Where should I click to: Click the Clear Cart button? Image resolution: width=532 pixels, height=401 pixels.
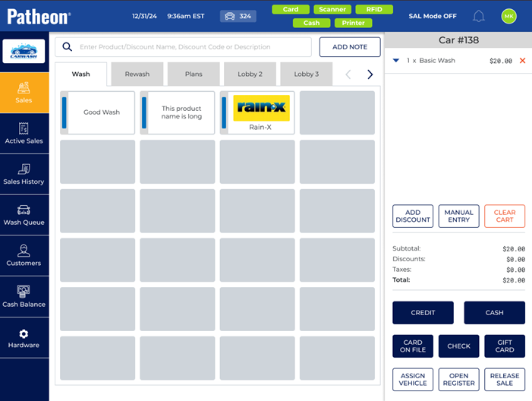coord(504,216)
